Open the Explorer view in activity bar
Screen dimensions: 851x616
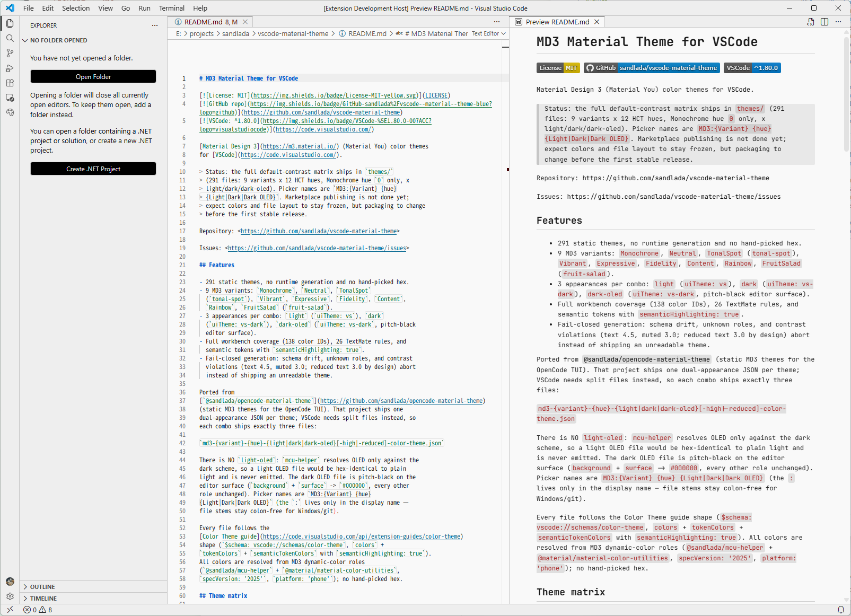click(10, 23)
